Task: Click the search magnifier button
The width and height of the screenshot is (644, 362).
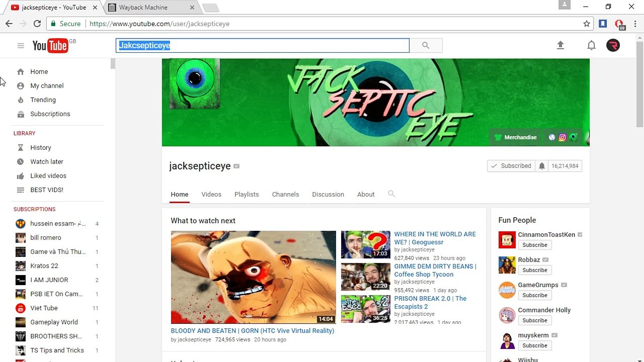Action: point(426,45)
